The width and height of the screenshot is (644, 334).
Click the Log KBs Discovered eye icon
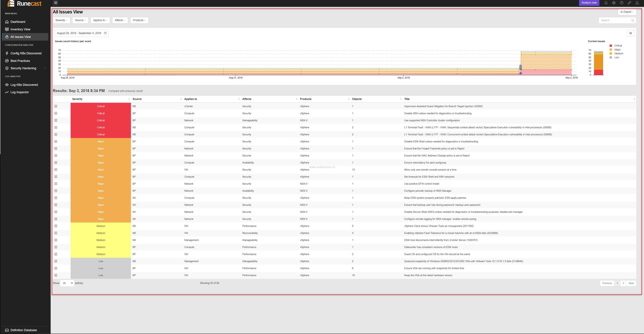point(7,85)
